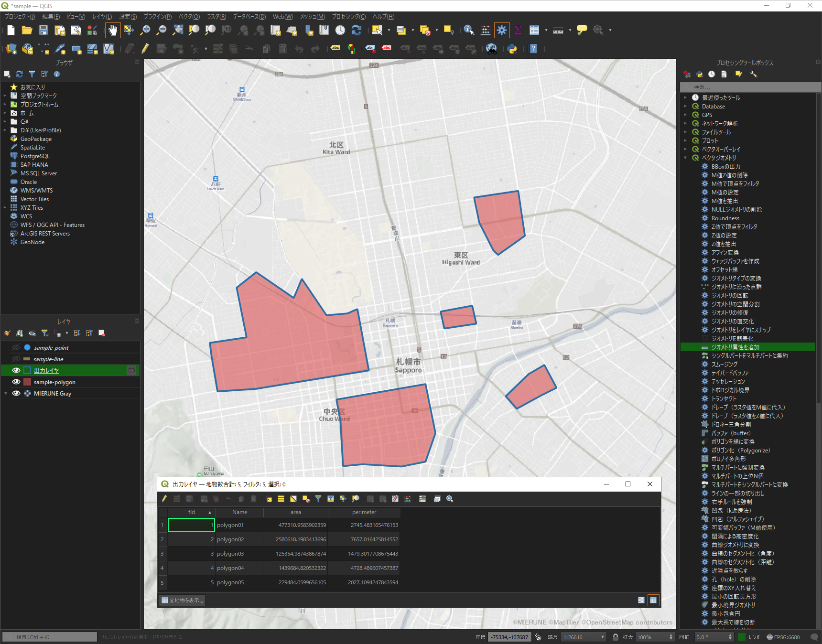Open the filter funnel in the attribute table toolbar

318,499
